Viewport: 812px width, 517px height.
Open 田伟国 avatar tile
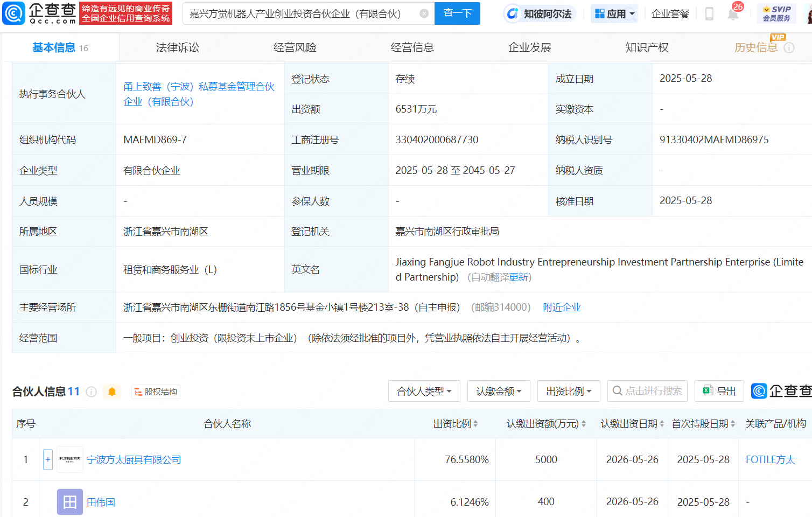click(70, 502)
